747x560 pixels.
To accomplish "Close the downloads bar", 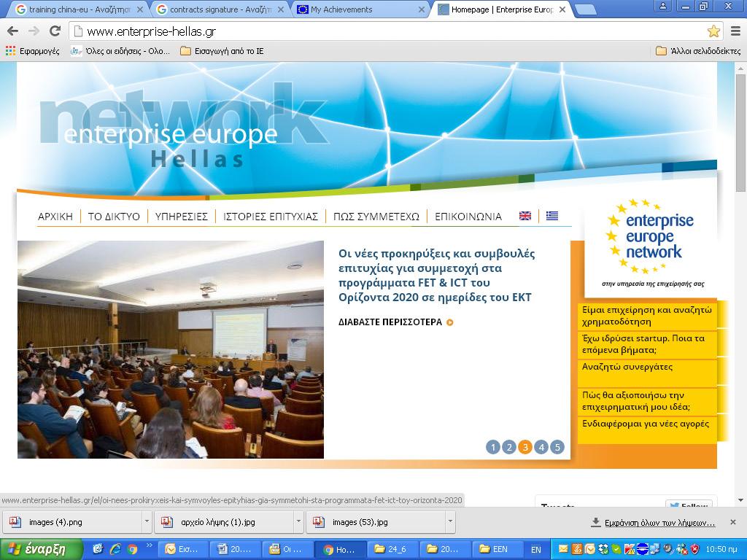I will pos(733,522).
